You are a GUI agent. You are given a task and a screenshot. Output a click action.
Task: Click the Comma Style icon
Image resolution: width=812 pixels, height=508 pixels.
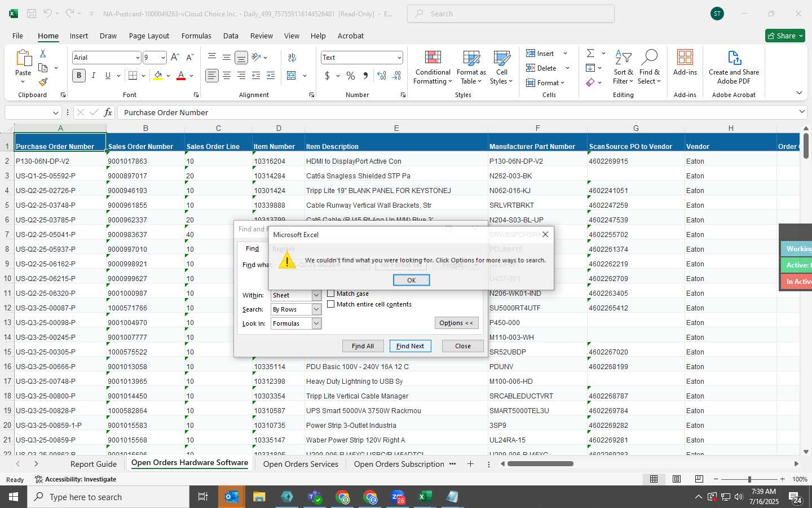365,75
